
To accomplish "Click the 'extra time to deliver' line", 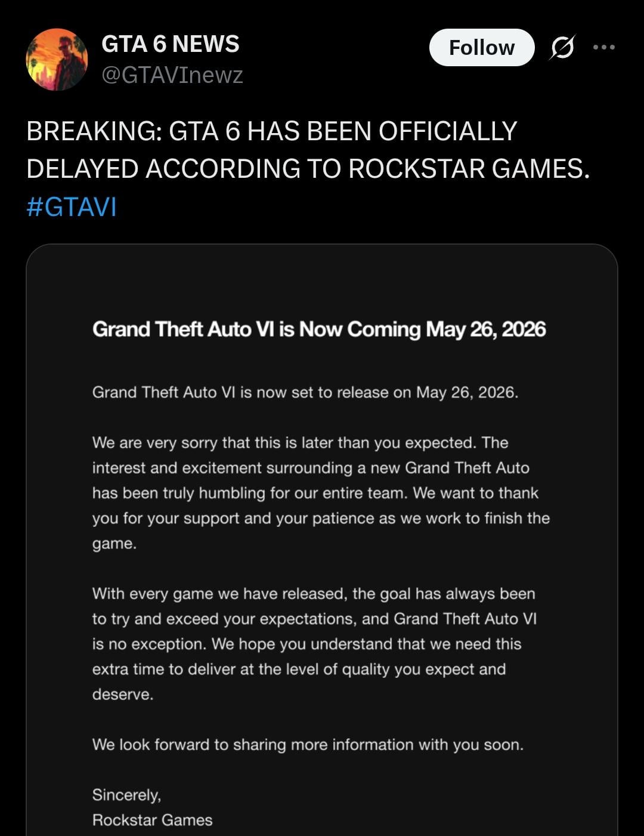I will (299, 670).
